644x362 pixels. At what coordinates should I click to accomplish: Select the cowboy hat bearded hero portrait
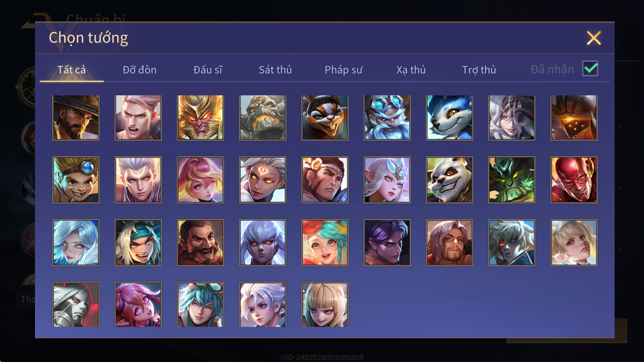tap(76, 117)
